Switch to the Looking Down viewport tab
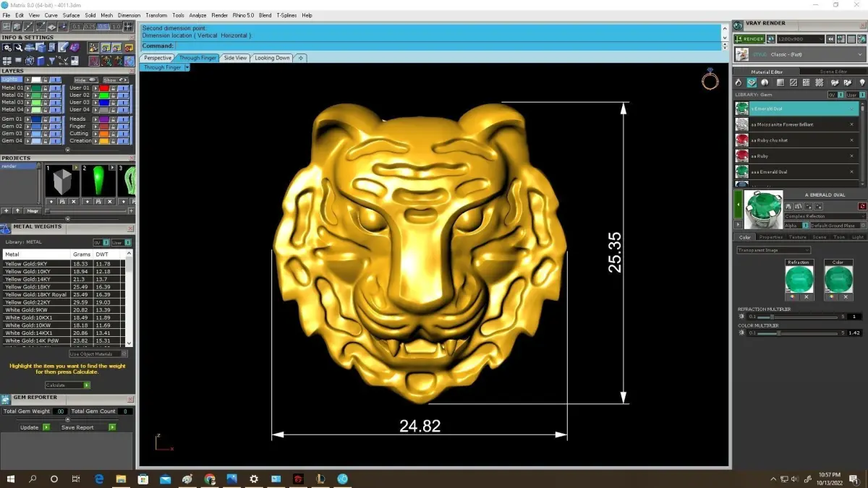This screenshot has height=488, width=868. 272,58
